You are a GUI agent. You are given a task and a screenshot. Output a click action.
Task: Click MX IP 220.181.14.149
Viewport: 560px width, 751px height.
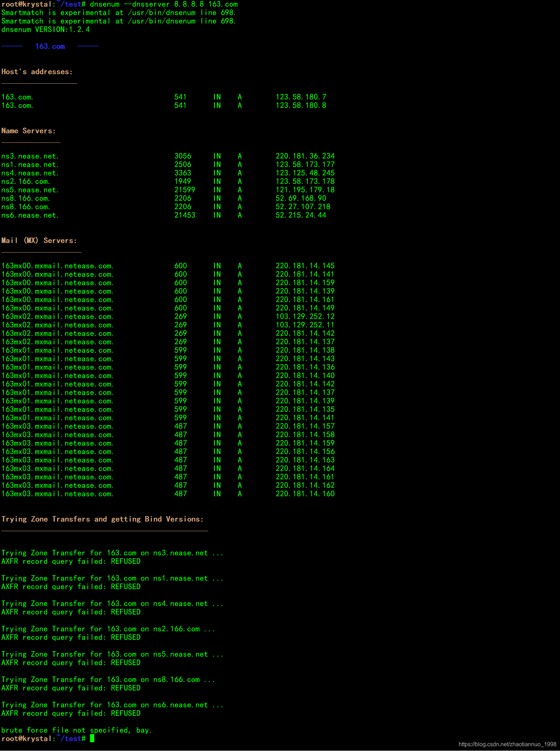pyautogui.click(x=305, y=308)
